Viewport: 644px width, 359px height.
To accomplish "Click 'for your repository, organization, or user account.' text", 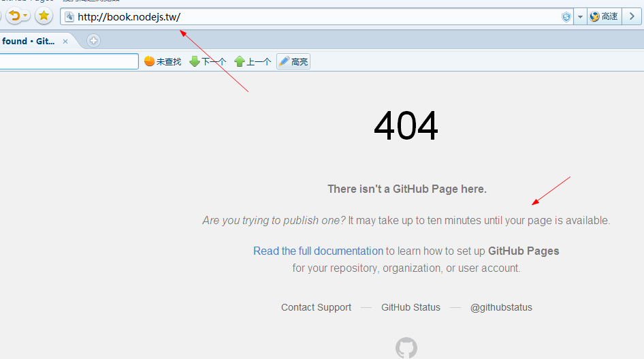I will pos(406,268).
